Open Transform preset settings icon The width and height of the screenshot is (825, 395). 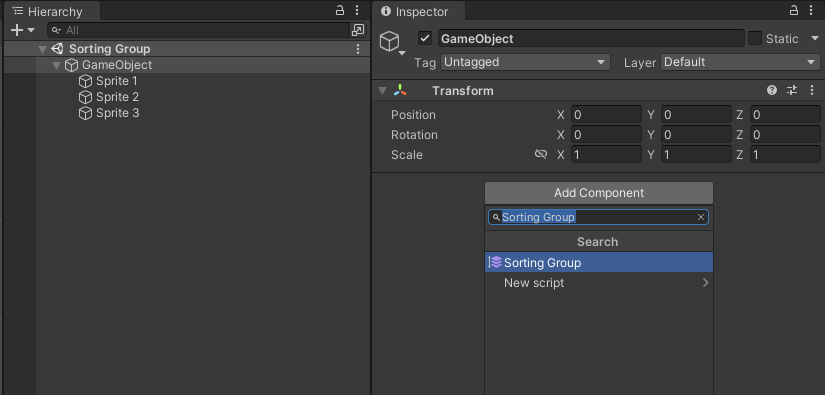point(792,90)
